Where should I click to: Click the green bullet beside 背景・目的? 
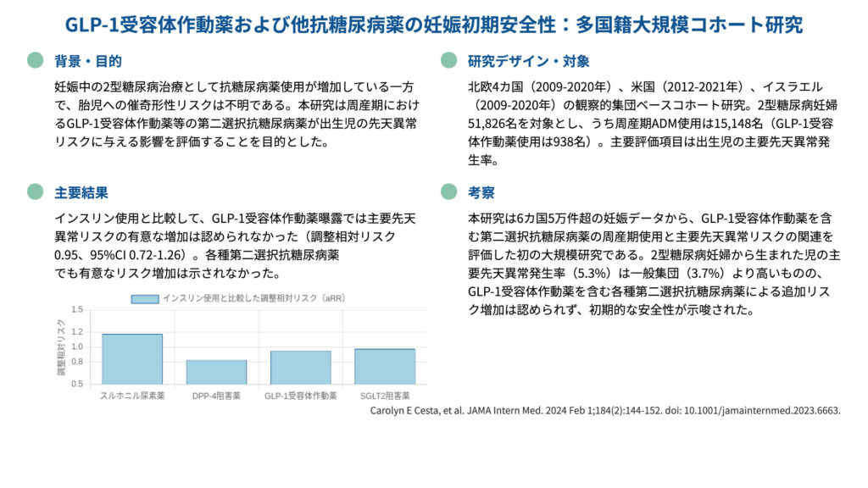point(35,60)
